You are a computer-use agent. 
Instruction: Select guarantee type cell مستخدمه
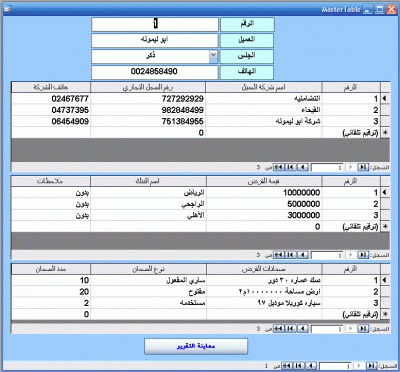pos(148,303)
